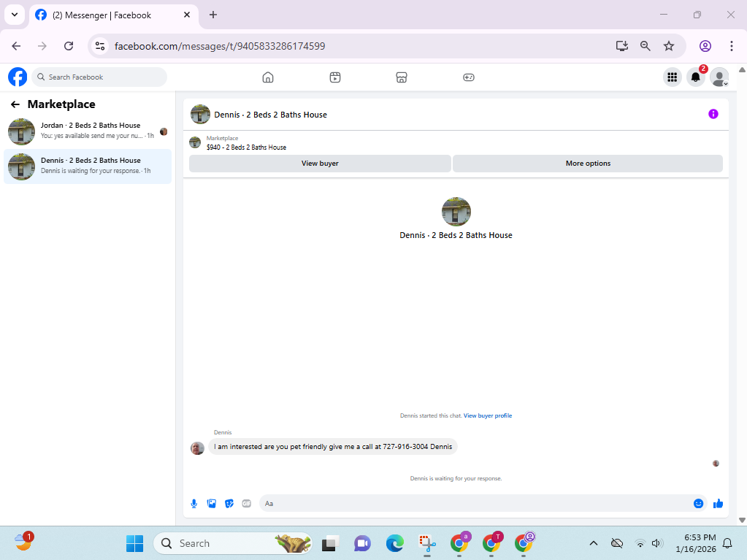Image resolution: width=747 pixels, height=560 pixels.
Task: Click Dennis's message bubble text
Action: (333, 447)
